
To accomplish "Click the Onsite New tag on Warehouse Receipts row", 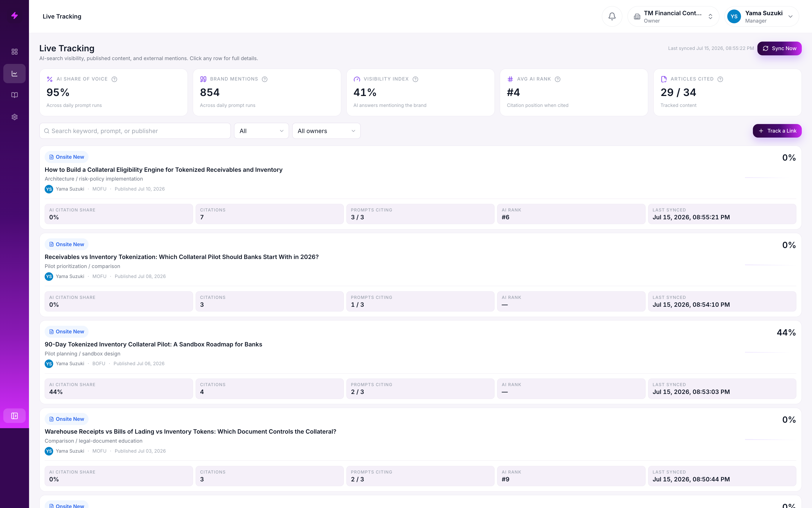I will (66, 419).
